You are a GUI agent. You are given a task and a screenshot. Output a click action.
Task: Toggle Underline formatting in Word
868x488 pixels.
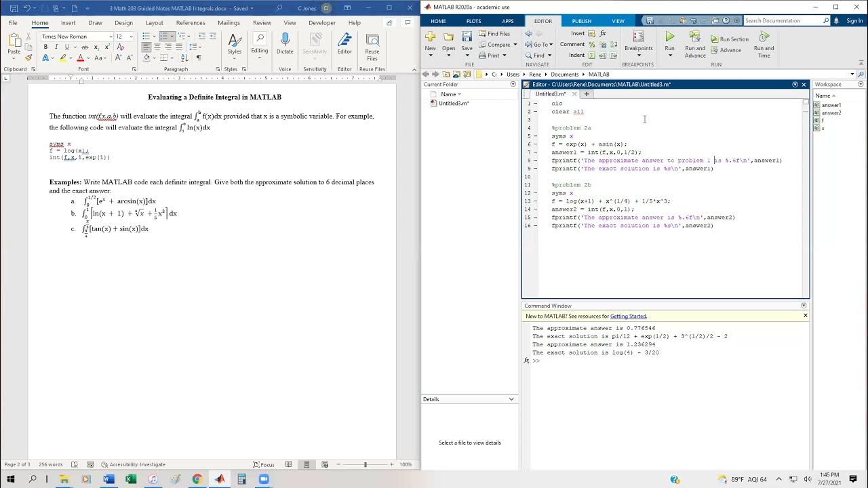[x=66, y=47]
